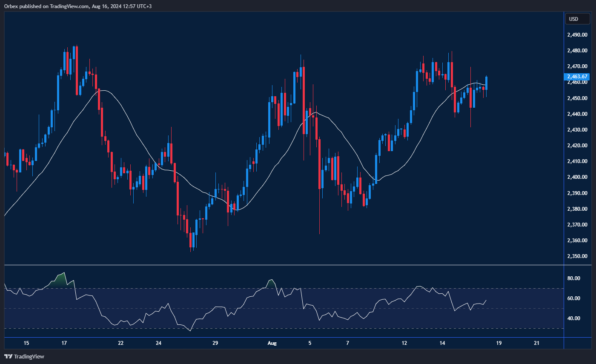The image size is (596, 364).
Task: Click the 2,400.00 price axis label
Action: [578, 177]
